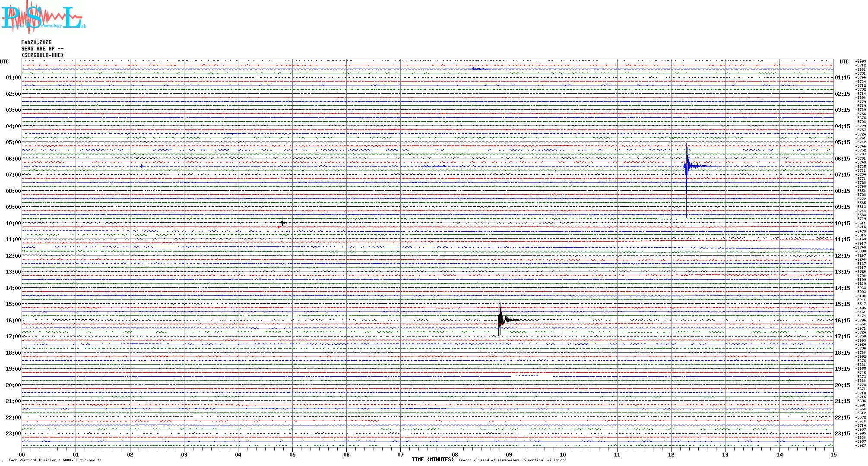Select the 06:00 hour label on left
The width and height of the screenshot is (868, 466).
pos(13,159)
